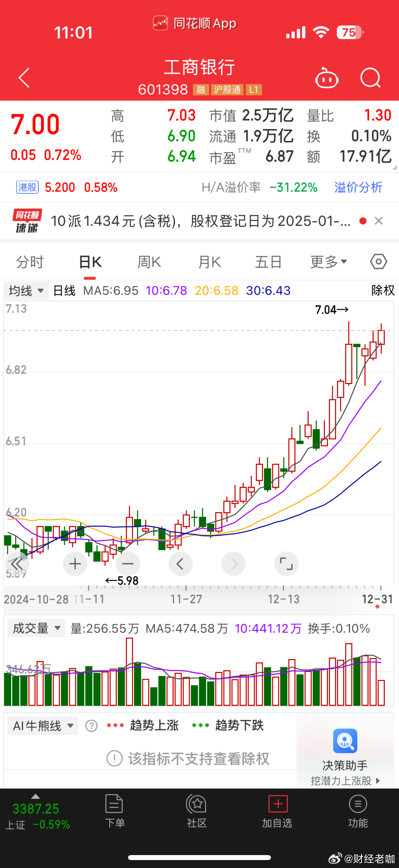Dismiss the dividend news banner
Screen dimensions: 399x868
pos(378,221)
